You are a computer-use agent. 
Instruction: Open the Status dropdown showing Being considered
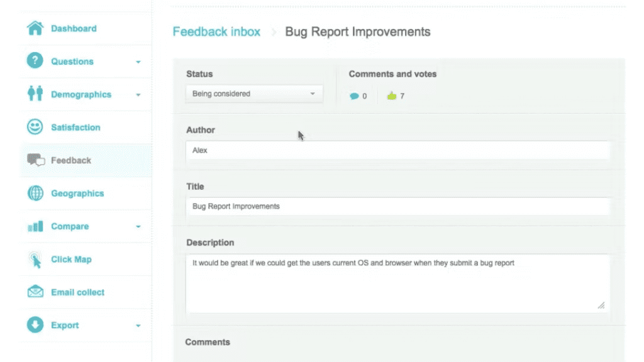(254, 94)
